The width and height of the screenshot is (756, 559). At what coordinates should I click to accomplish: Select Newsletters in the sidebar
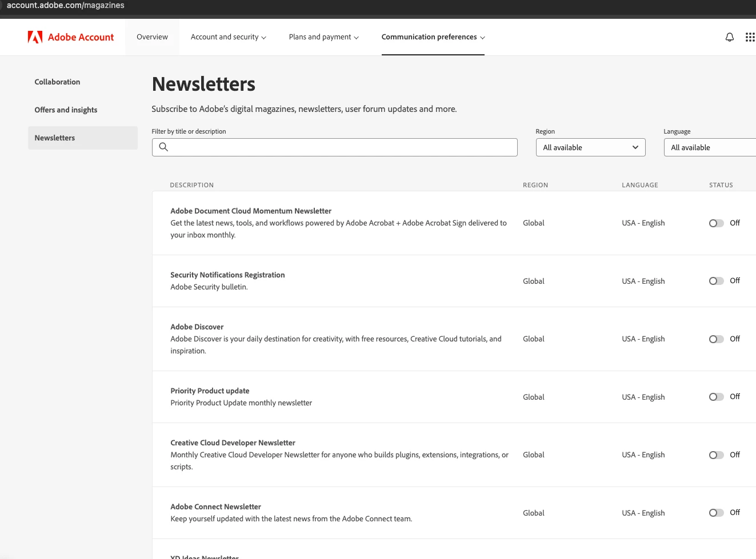pyautogui.click(x=83, y=138)
